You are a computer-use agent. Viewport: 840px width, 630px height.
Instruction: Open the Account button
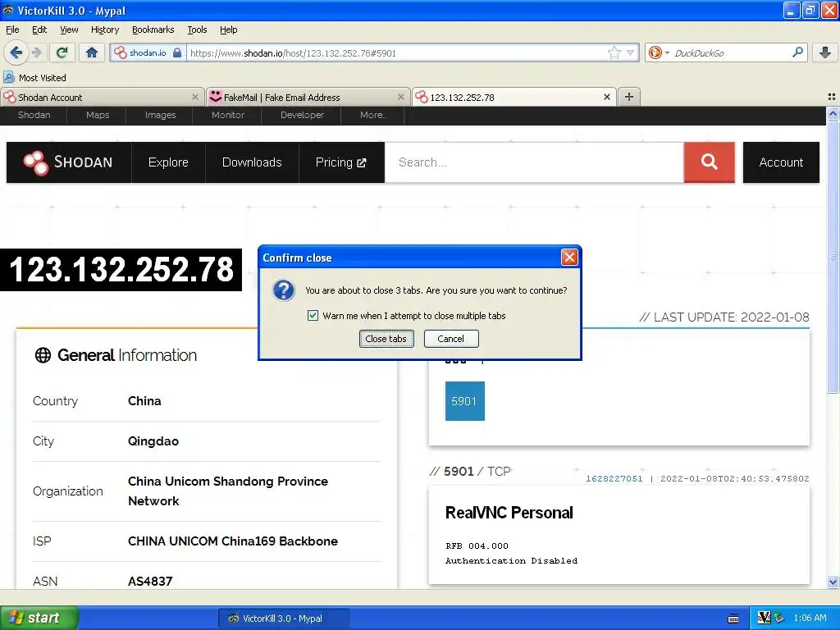781,162
